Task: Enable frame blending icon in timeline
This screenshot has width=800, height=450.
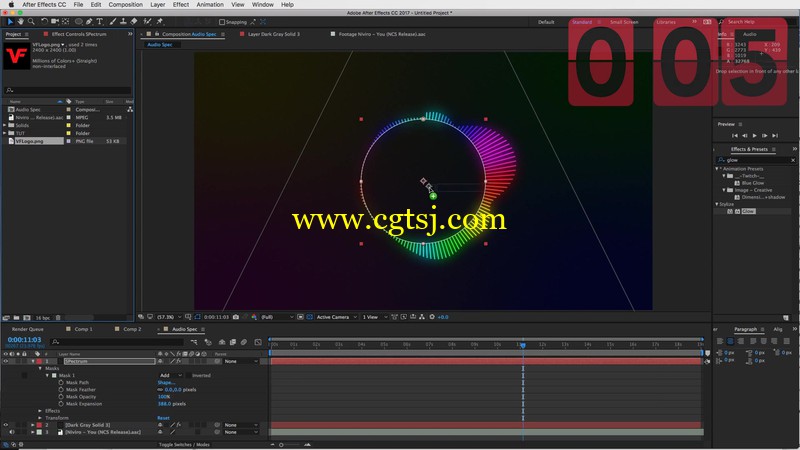Action: 233,342
